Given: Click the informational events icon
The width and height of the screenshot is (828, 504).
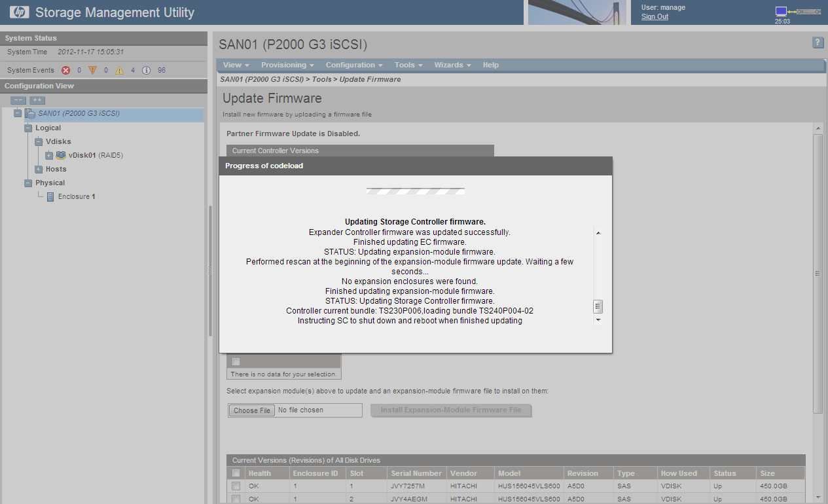Looking at the screenshot, I should tap(146, 70).
